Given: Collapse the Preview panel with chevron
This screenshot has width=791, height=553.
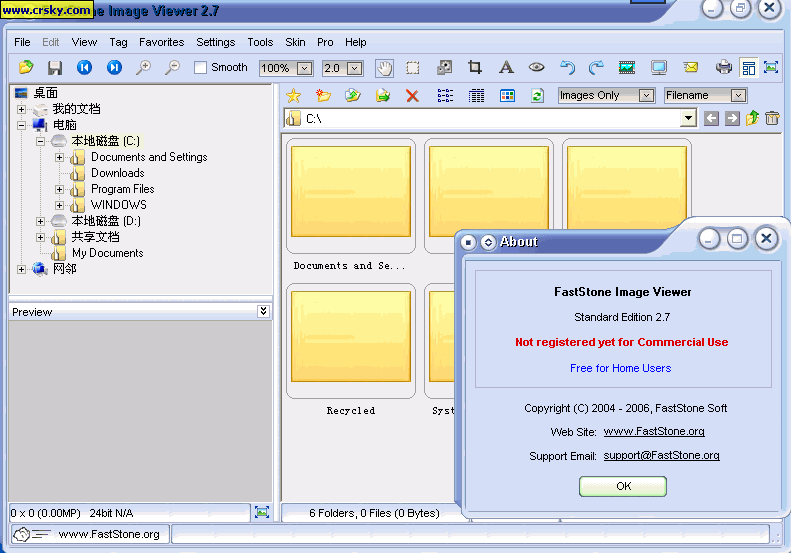Looking at the screenshot, I should coord(263,311).
